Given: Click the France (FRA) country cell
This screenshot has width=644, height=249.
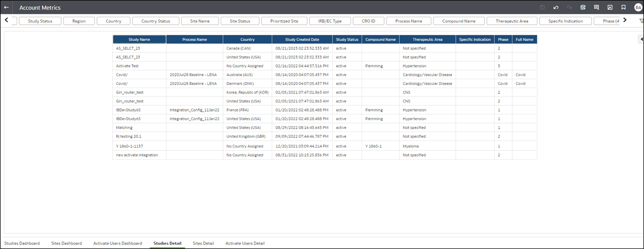Looking at the screenshot, I should click(x=248, y=110).
